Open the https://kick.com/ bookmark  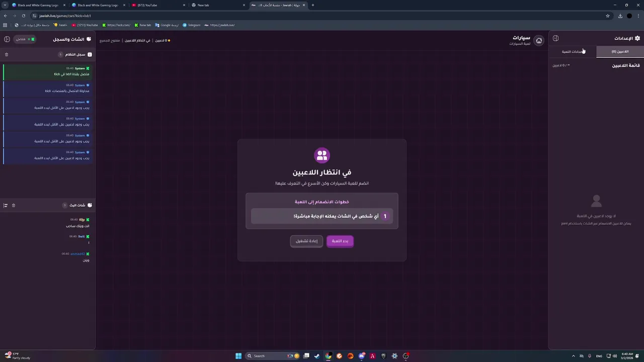click(x=116, y=25)
